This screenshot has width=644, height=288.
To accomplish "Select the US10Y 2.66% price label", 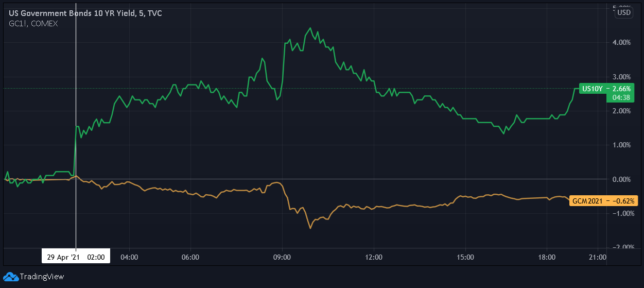I will pyautogui.click(x=607, y=89).
